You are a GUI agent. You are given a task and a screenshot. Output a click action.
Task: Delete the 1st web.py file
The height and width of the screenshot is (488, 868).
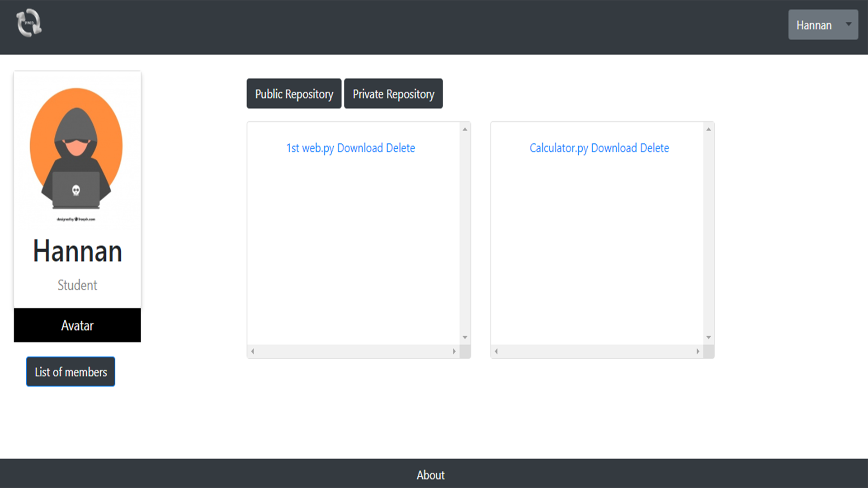[x=401, y=148]
